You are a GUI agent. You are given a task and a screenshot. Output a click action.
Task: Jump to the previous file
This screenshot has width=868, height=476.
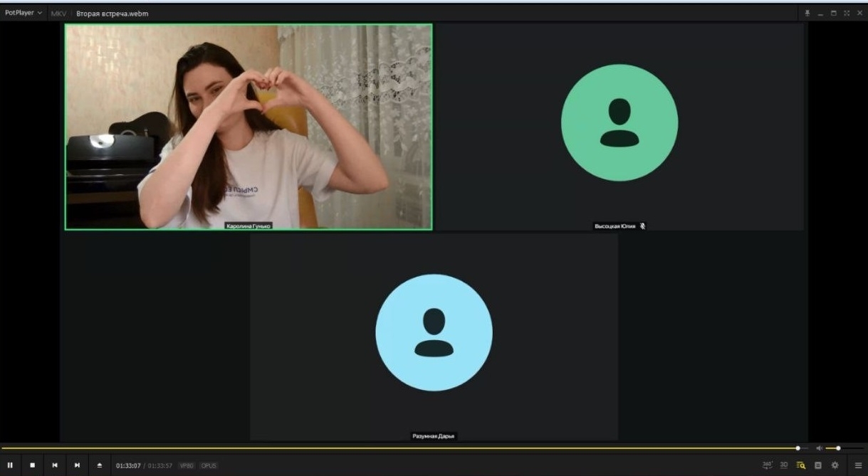pos(55,465)
